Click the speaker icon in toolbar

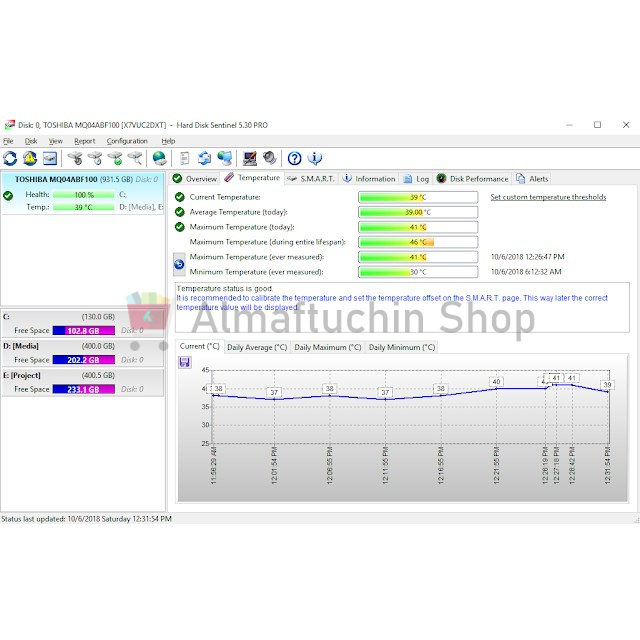tap(269, 158)
